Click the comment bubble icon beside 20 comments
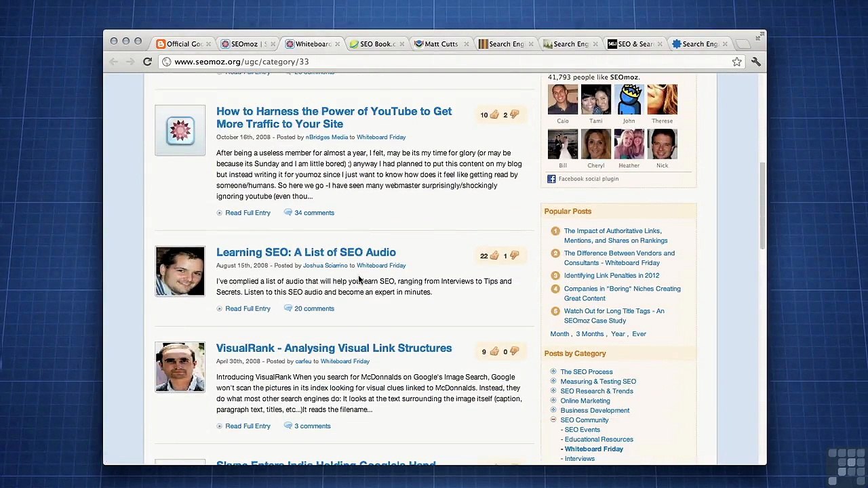868x488 pixels. 288,308
